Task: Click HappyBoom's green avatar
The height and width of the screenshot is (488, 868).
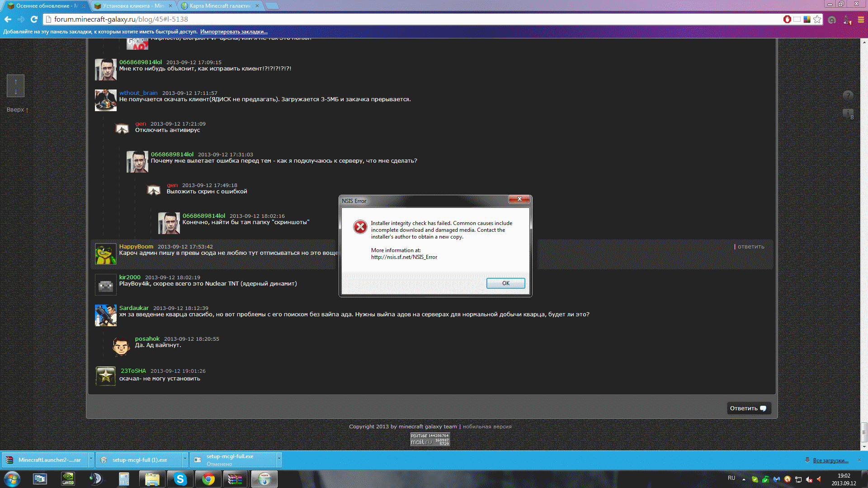Action: point(106,253)
